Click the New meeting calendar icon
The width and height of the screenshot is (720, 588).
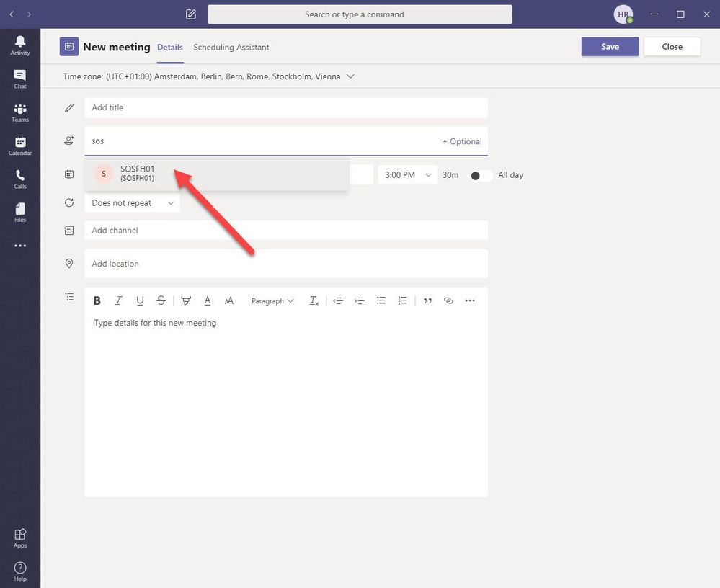[69, 46]
